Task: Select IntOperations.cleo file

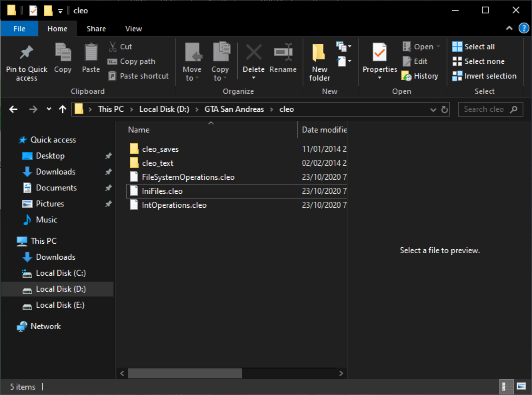Action: tap(174, 205)
